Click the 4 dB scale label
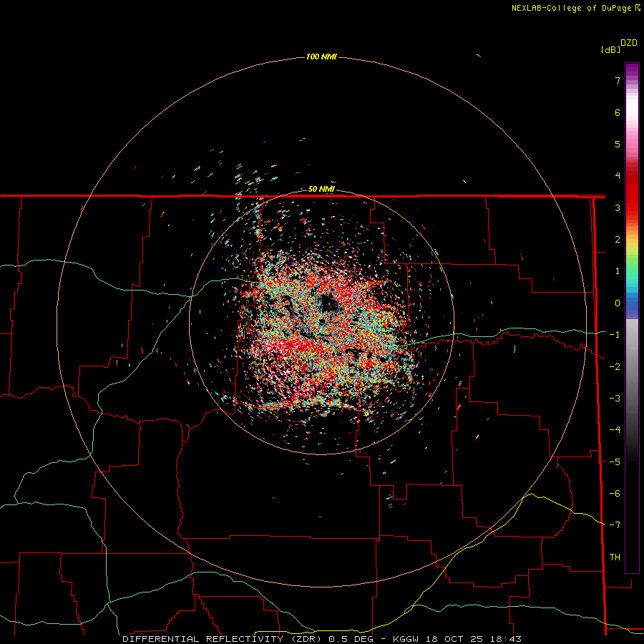This screenshot has height=644, width=644. pyautogui.click(x=618, y=176)
